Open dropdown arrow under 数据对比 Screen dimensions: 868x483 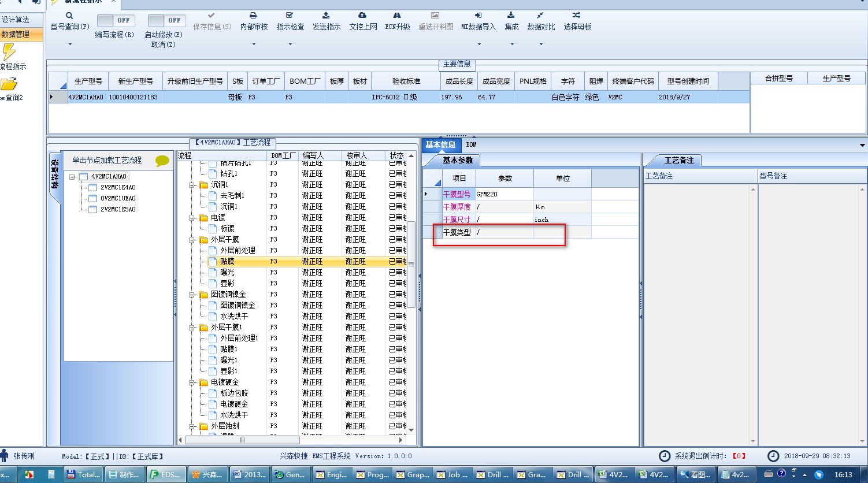[x=541, y=44]
